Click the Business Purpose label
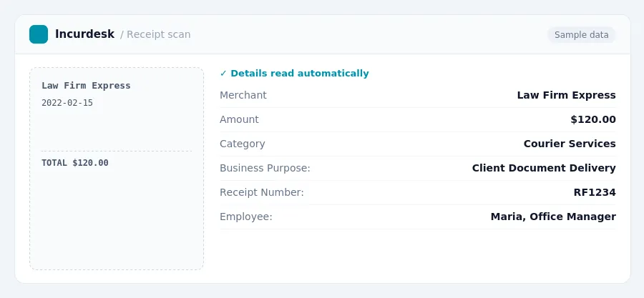 tap(265, 168)
